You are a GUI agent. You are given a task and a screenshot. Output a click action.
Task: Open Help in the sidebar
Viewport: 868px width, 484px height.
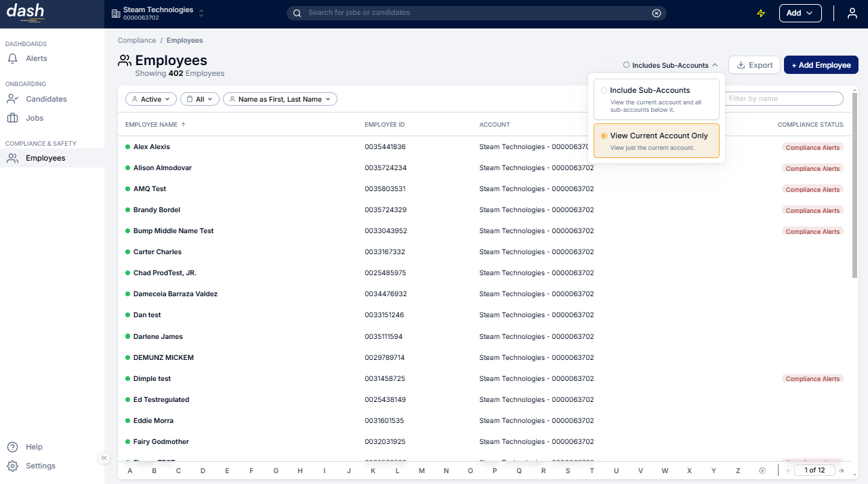[33, 447]
